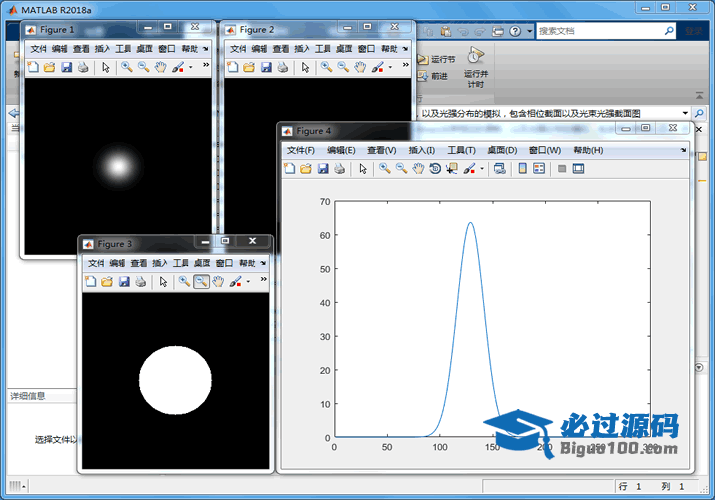Screen dimensions: 715x500
Task: Open 查看(V) menu in Figure 4
Action: 382,150
